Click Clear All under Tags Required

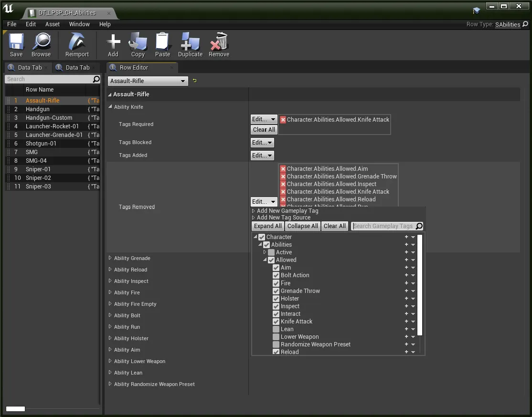(x=264, y=130)
